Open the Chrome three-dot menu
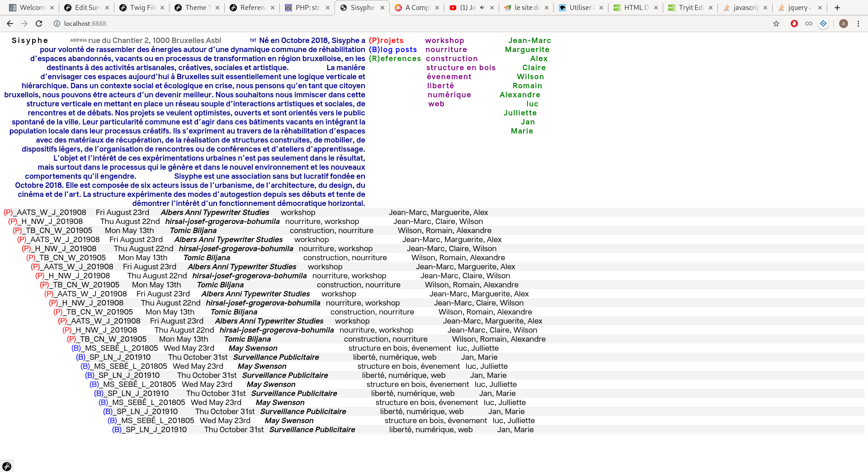The height and width of the screenshot is (472, 868). (x=858, y=24)
